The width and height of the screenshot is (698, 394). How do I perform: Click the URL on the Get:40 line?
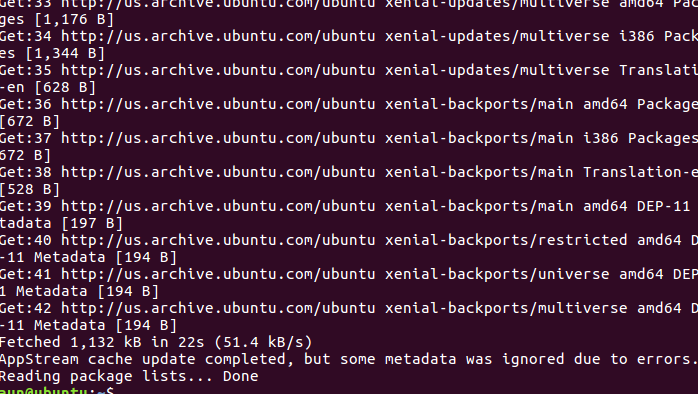click(218, 240)
